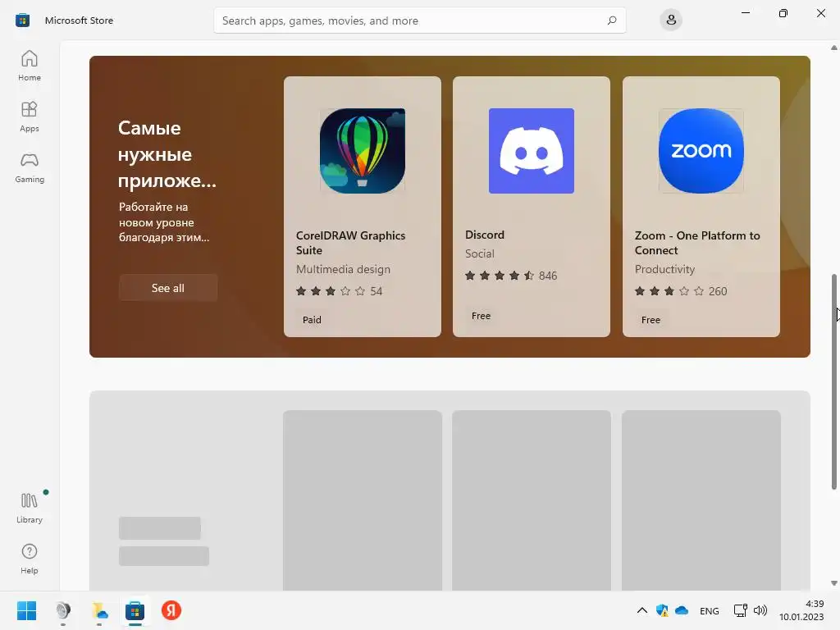This screenshot has width=840, height=630.
Task: Open the Windows Security tray icon
Action: pos(662,610)
